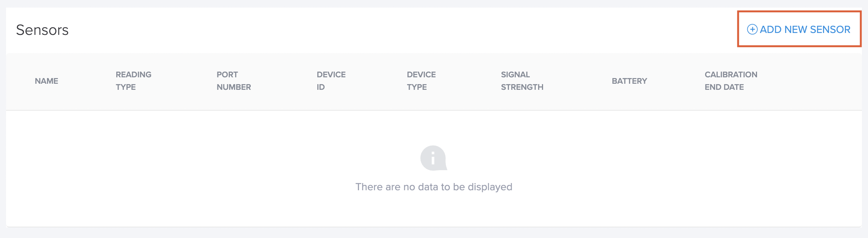Sort by the DEVICE ID column header

coord(331,81)
